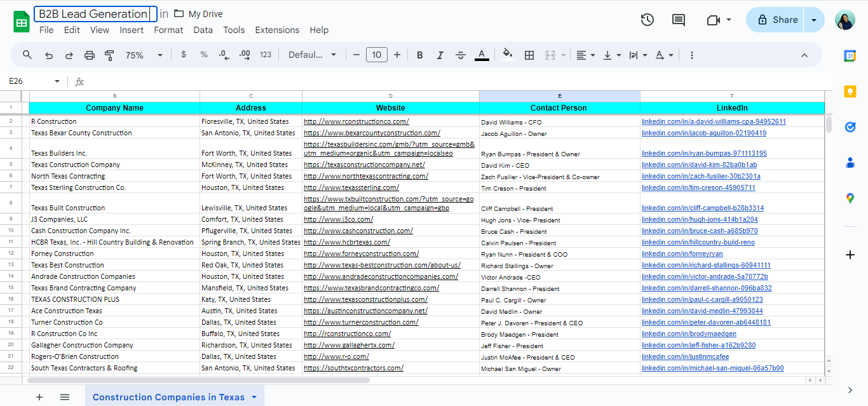
Task: Open text rotation dropdown
Action: click(x=664, y=55)
